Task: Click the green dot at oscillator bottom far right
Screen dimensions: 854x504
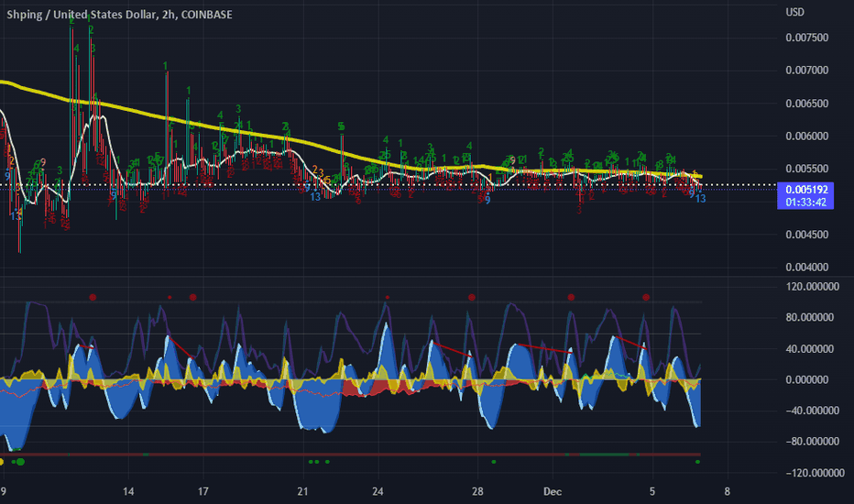Action: tap(697, 462)
